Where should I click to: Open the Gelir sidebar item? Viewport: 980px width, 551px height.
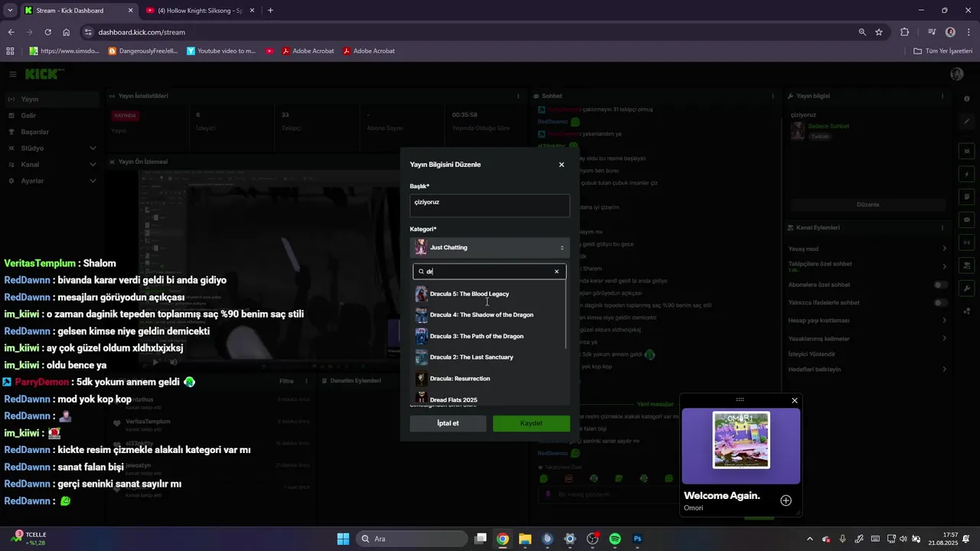click(51, 116)
